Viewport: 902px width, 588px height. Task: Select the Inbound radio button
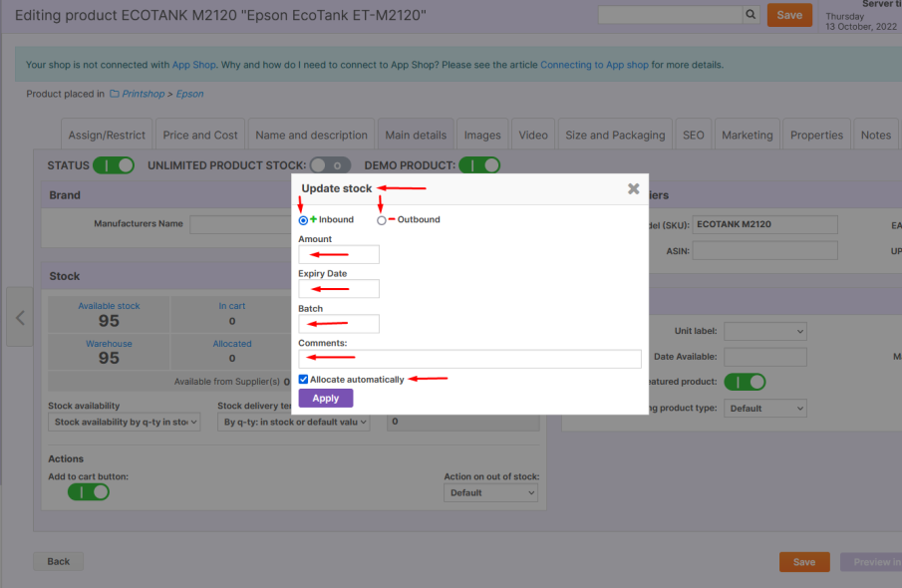pos(303,220)
